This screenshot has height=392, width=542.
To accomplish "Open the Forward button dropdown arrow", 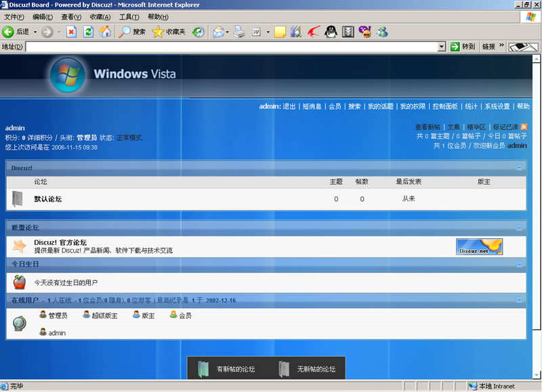I will pyautogui.click(x=59, y=32).
